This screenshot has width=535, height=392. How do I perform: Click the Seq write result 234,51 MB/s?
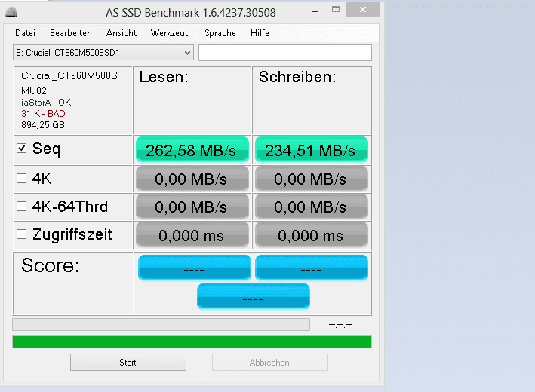pos(312,150)
